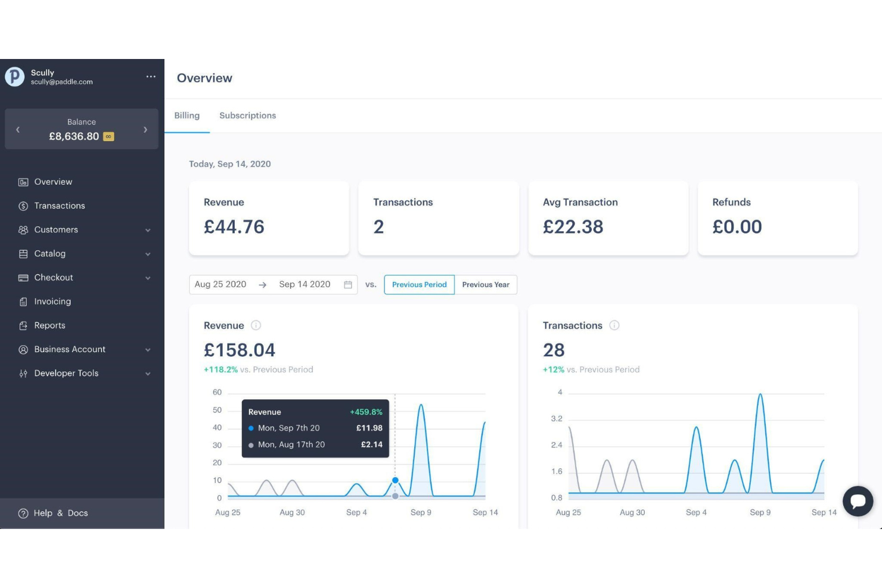Click the 28 transactions total
Image resolution: width=882 pixels, height=588 pixels.
pos(554,350)
